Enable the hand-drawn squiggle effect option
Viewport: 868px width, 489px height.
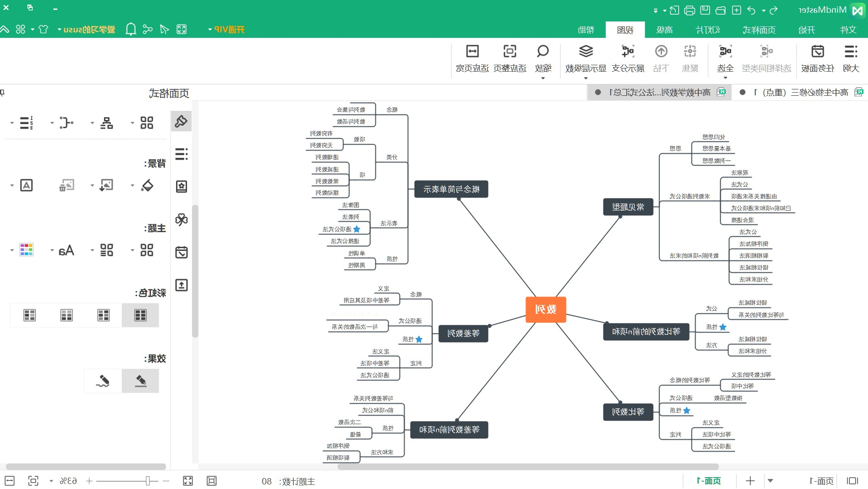103,381
